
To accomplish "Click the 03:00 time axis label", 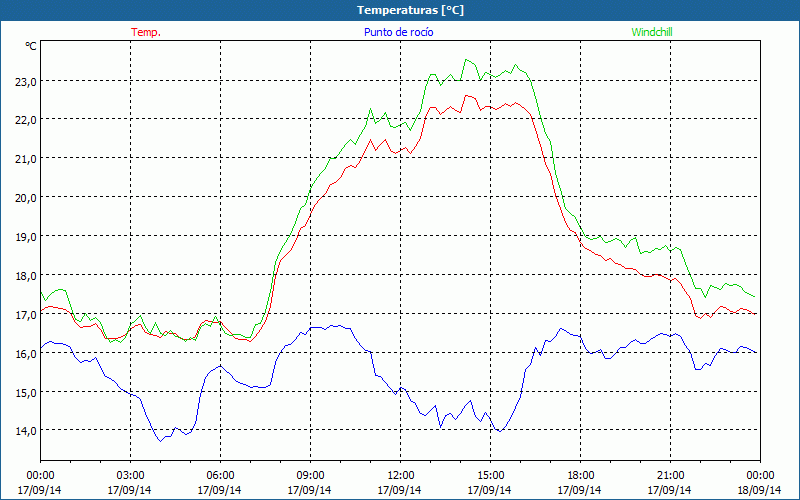I will pyautogui.click(x=130, y=476).
